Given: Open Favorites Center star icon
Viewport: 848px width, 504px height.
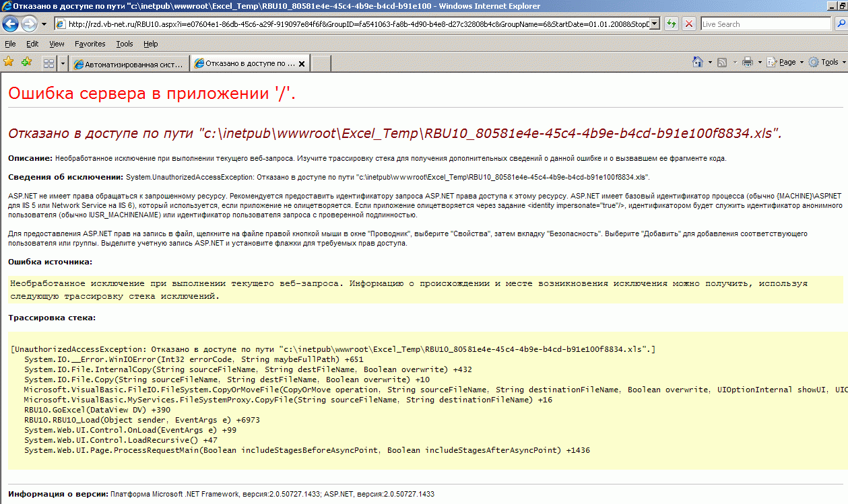Looking at the screenshot, I should (9, 62).
